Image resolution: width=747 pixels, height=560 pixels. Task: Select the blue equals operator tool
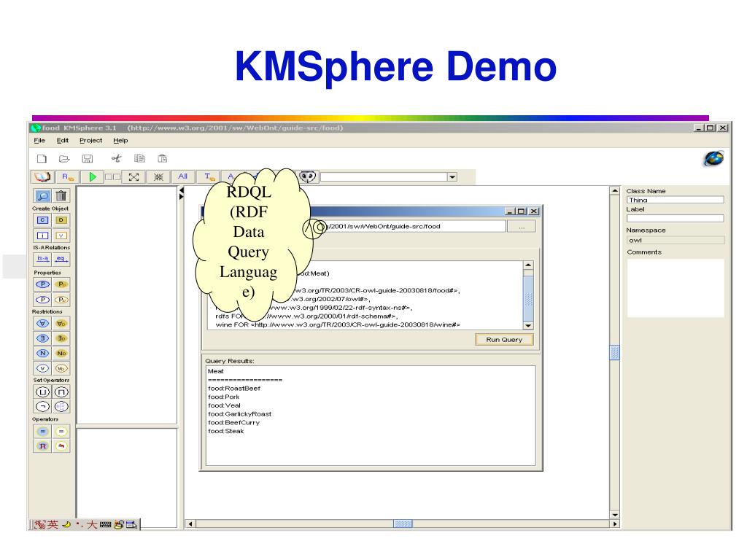pyautogui.click(x=42, y=432)
